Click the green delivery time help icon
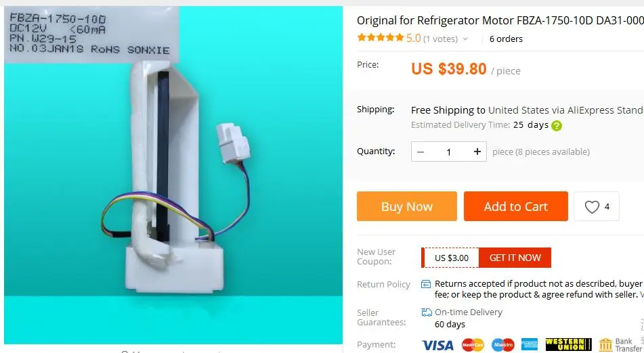This screenshot has height=353, width=644. [x=557, y=126]
